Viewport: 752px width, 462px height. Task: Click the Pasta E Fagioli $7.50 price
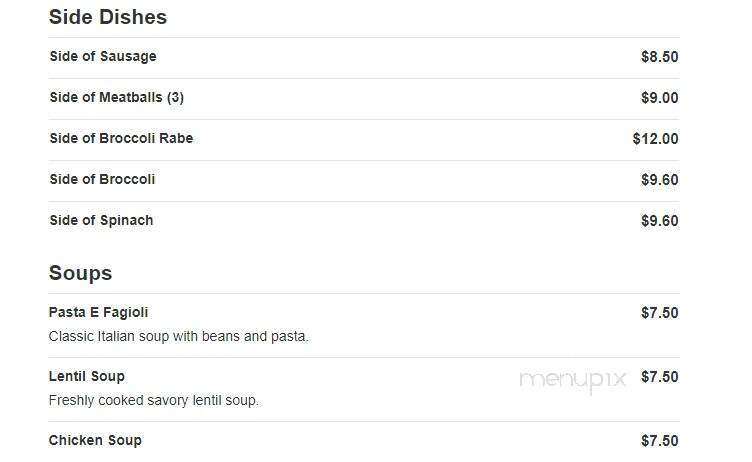659,313
